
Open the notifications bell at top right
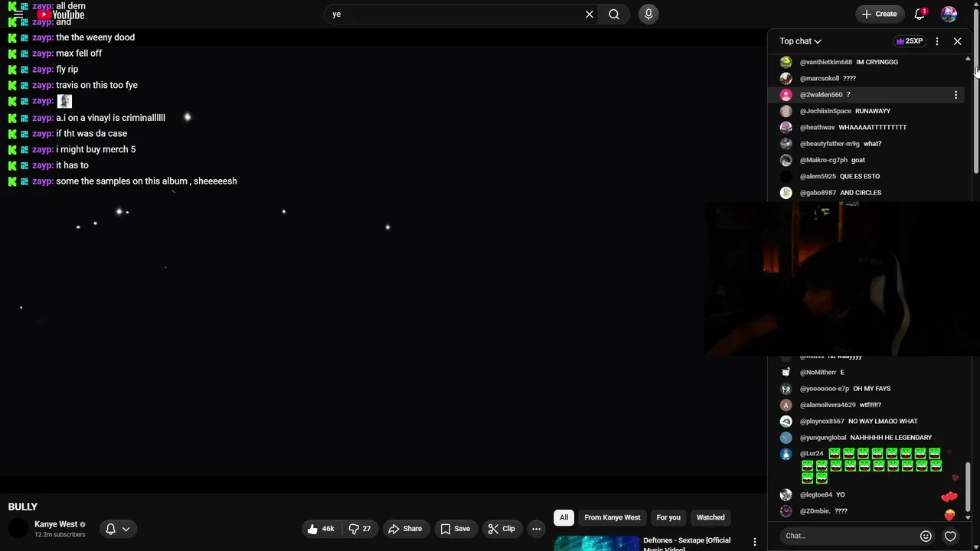coord(920,14)
